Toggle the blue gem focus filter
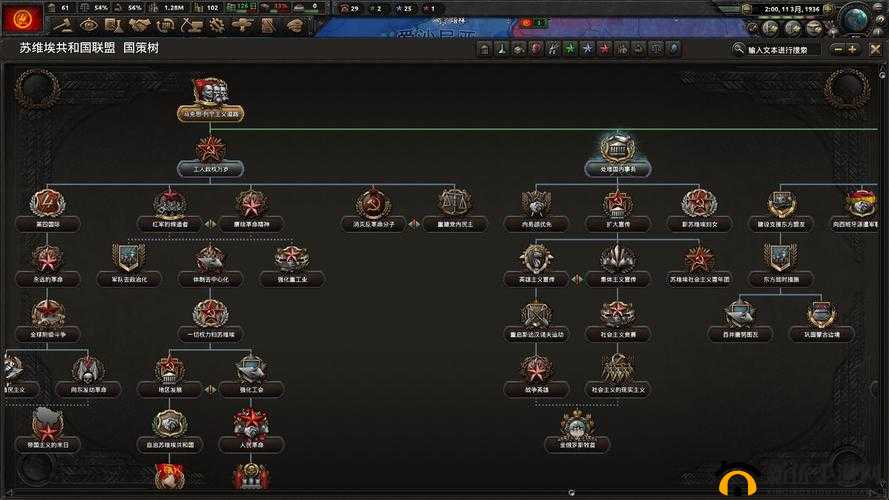Image resolution: width=889 pixels, height=500 pixels. (673, 49)
